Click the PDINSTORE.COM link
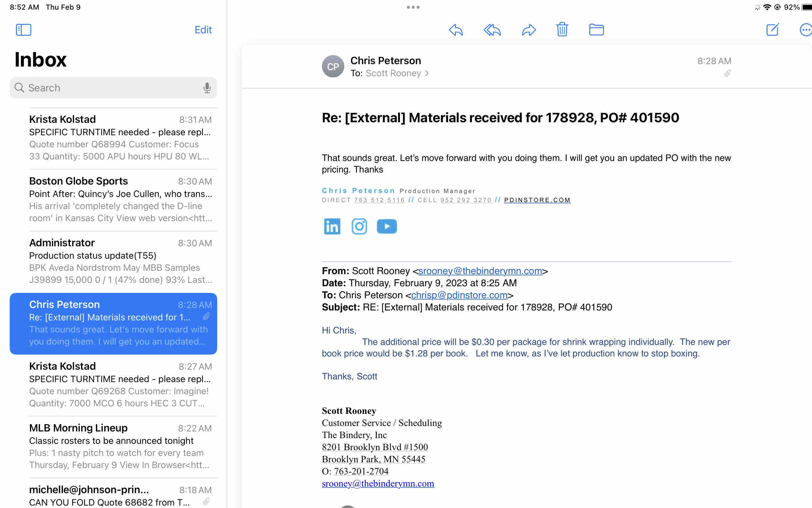Image resolution: width=812 pixels, height=508 pixels. 537,200
